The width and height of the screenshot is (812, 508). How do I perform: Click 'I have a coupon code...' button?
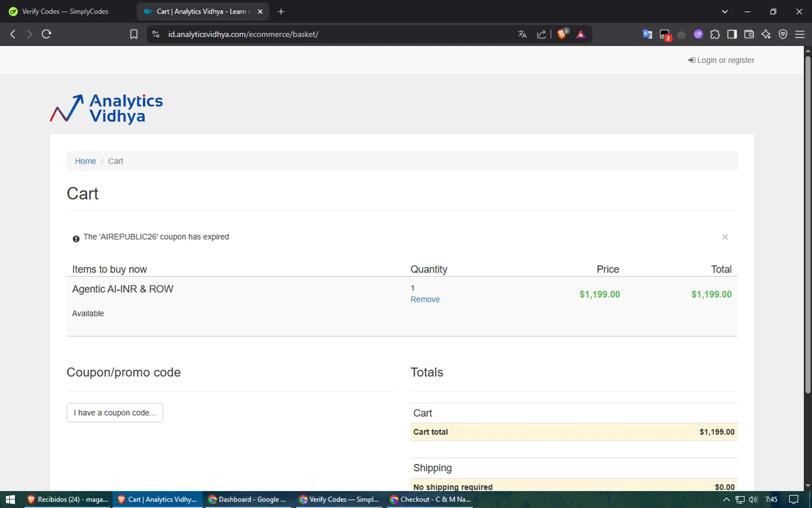click(x=115, y=413)
